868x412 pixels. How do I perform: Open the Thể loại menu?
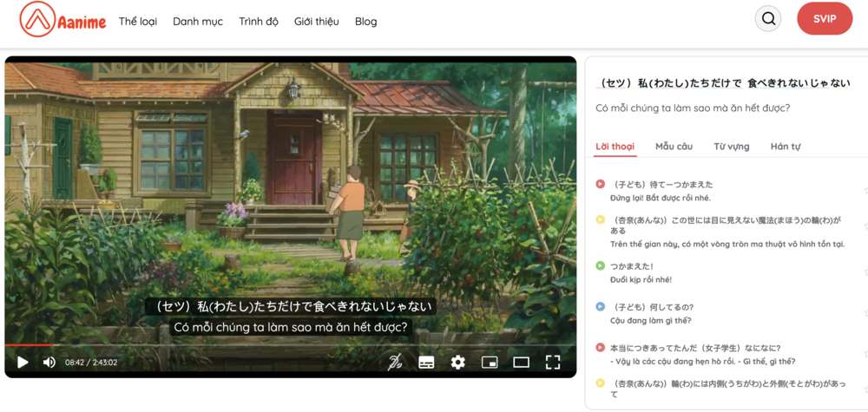pyautogui.click(x=138, y=22)
